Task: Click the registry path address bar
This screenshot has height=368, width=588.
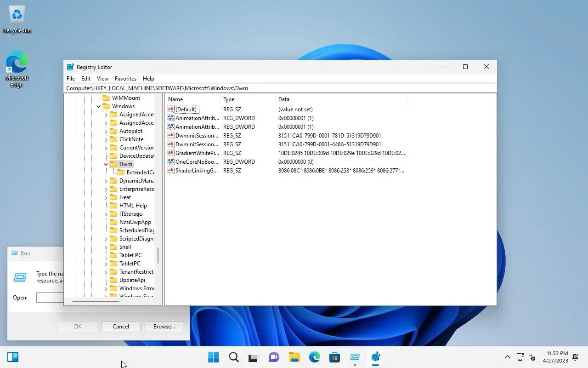Action: pyautogui.click(x=280, y=88)
